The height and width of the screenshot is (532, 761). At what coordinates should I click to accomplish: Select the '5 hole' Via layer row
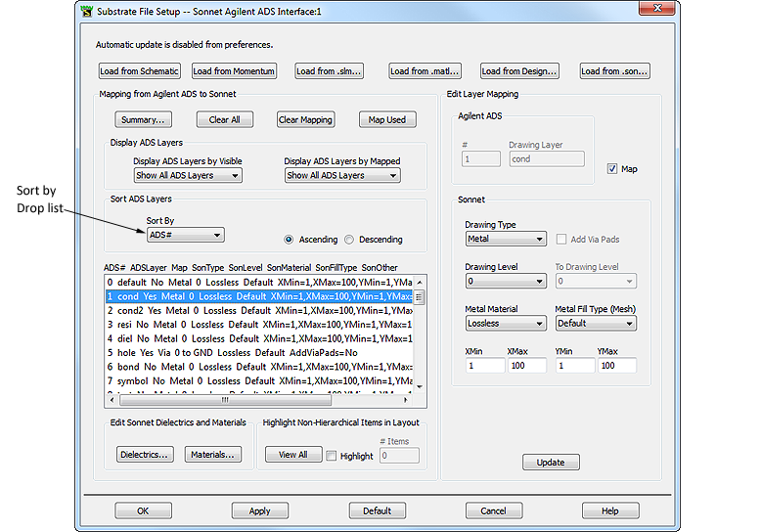tap(259, 353)
